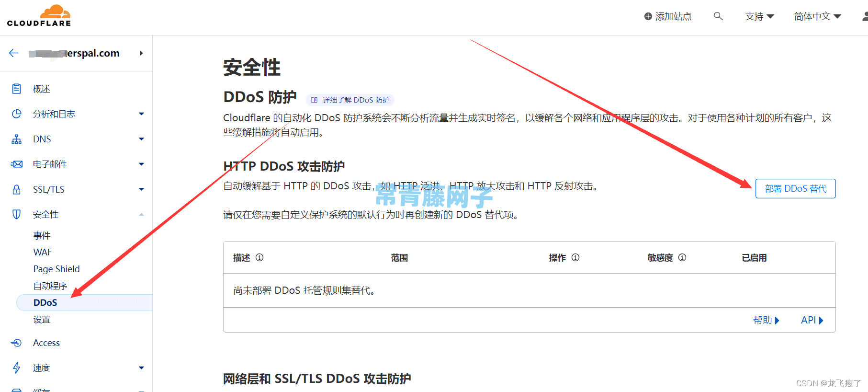The width and height of the screenshot is (868, 392).
Task: Click the back arrow beside domain name
Action: click(13, 53)
